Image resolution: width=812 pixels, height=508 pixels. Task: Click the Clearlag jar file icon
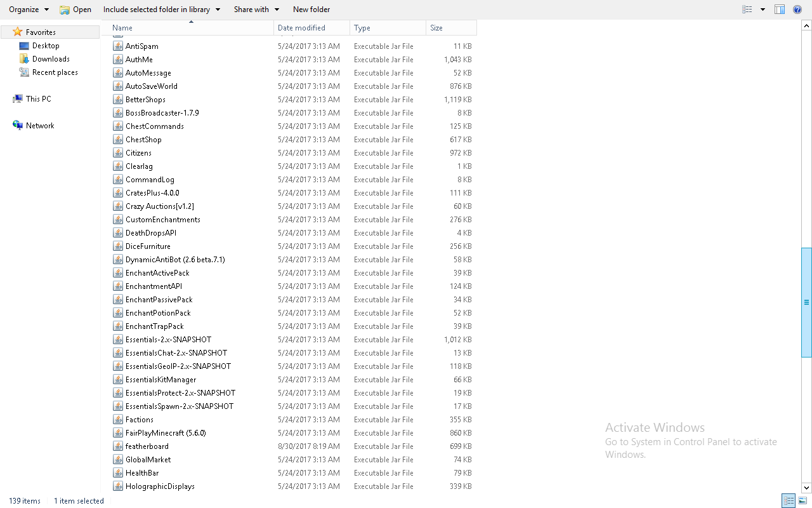pyautogui.click(x=118, y=166)
